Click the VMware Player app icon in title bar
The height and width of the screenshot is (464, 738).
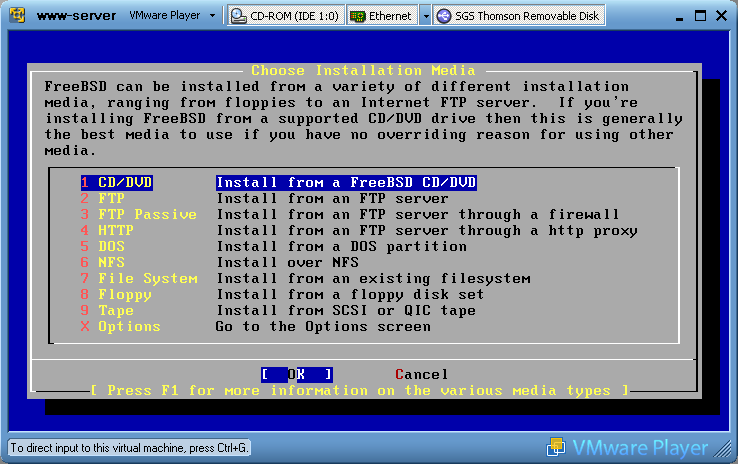coord(17,15)
